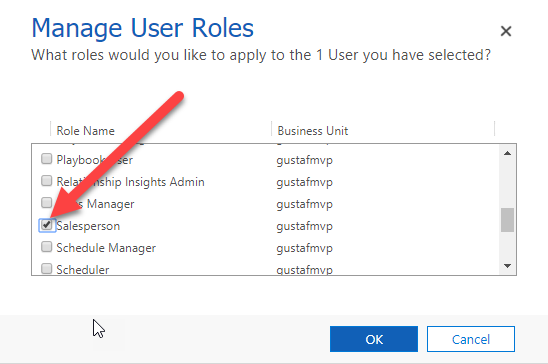This screenshot has width=548, height=364.
Task: Uncheck the Salesperson role checkbox
Action: point(46,225)
